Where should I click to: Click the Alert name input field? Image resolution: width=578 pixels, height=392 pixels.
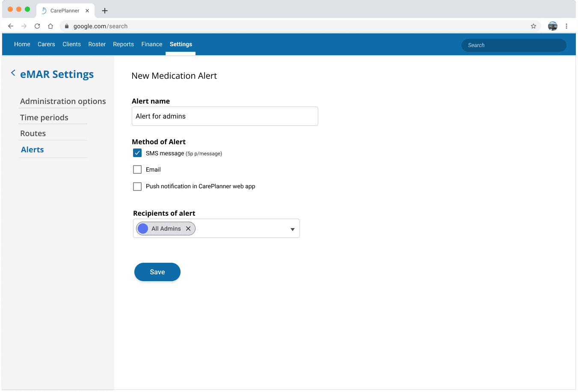(x=225, y=116)
